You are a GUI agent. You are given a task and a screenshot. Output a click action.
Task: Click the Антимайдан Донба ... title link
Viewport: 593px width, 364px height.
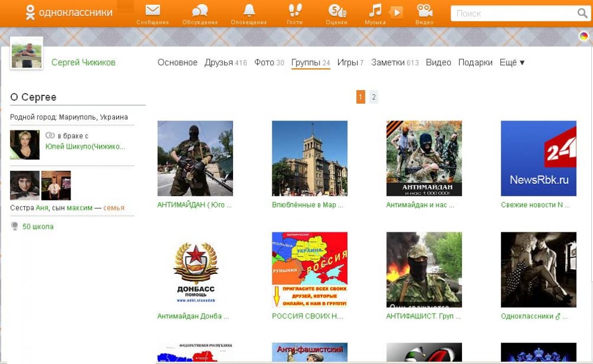point(193,317)
